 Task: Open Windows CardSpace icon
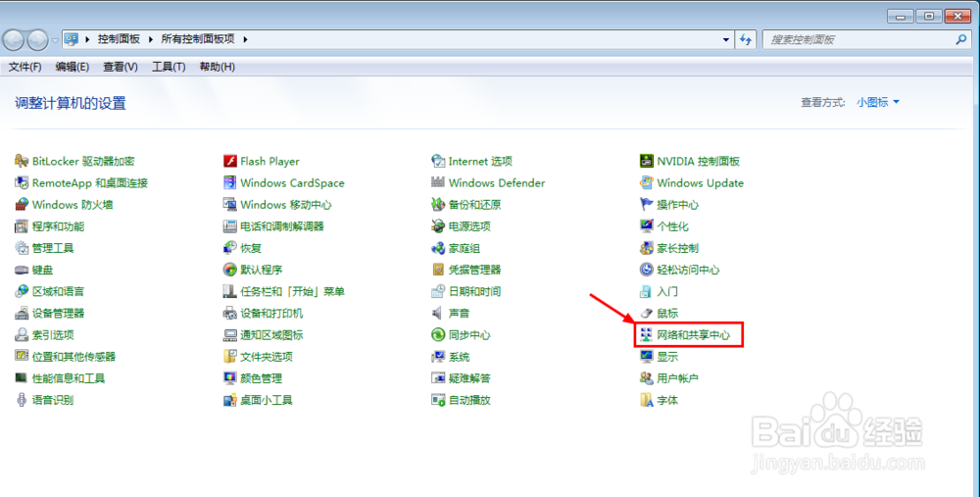coord(230,183)
